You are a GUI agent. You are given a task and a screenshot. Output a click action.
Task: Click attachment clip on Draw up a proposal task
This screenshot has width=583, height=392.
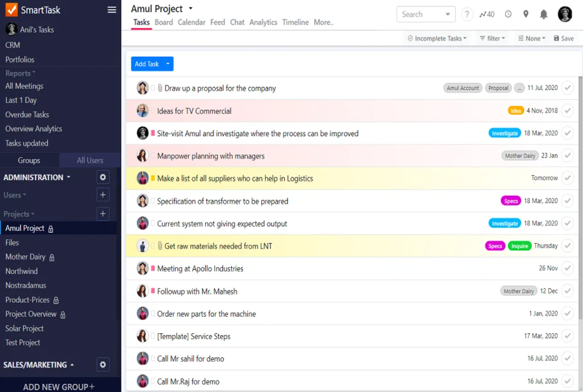(x=160, y=88)
